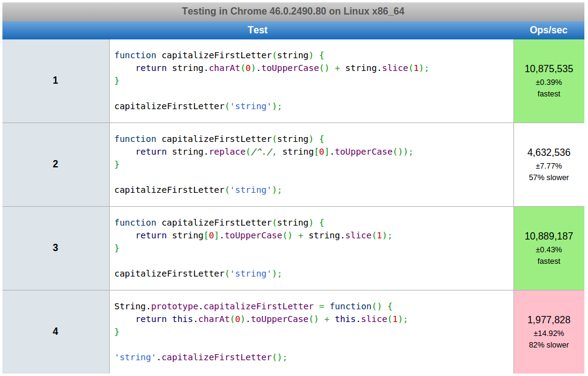This screenshot has width=588, height=376.
Task: Select row number 4 cell
Action: point(56,332)
